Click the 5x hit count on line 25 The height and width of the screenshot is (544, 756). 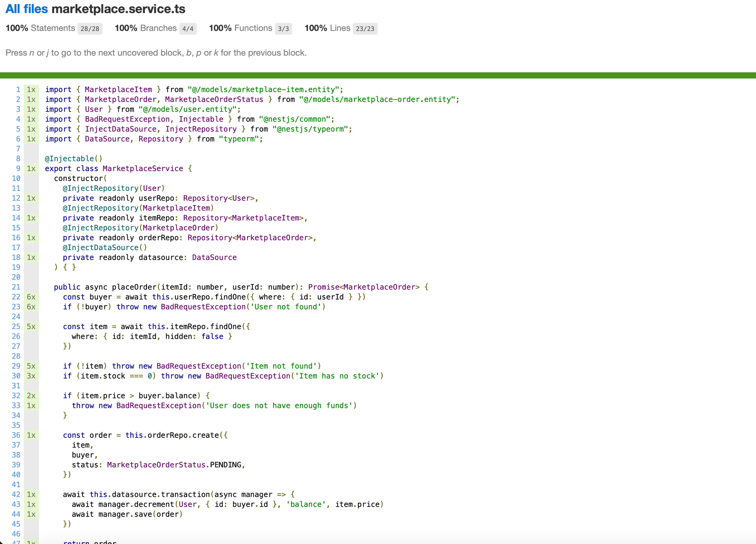[x=31, y=326]
